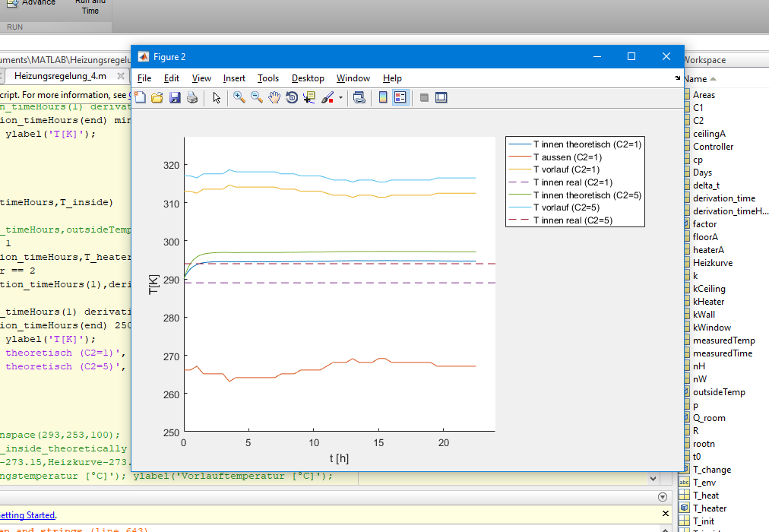Toggle the Insert Legend button
Viewport: 769px width, 532px height.
point(400,97)
